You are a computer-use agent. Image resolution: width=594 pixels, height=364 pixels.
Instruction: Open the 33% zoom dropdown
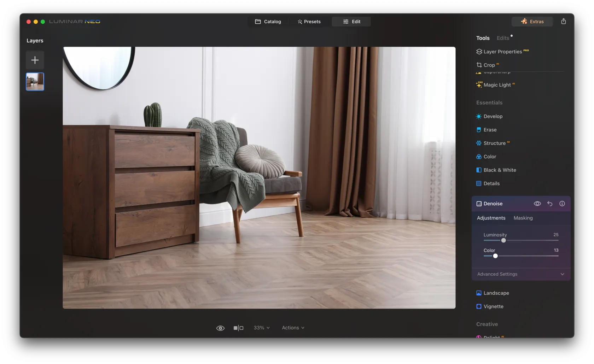coord(262,328)
